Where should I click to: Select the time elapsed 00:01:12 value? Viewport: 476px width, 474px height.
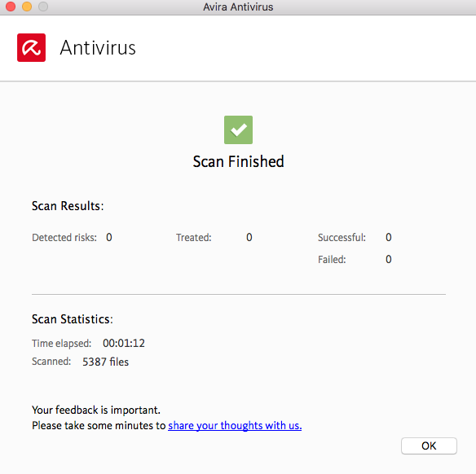[x=124, y=343]
